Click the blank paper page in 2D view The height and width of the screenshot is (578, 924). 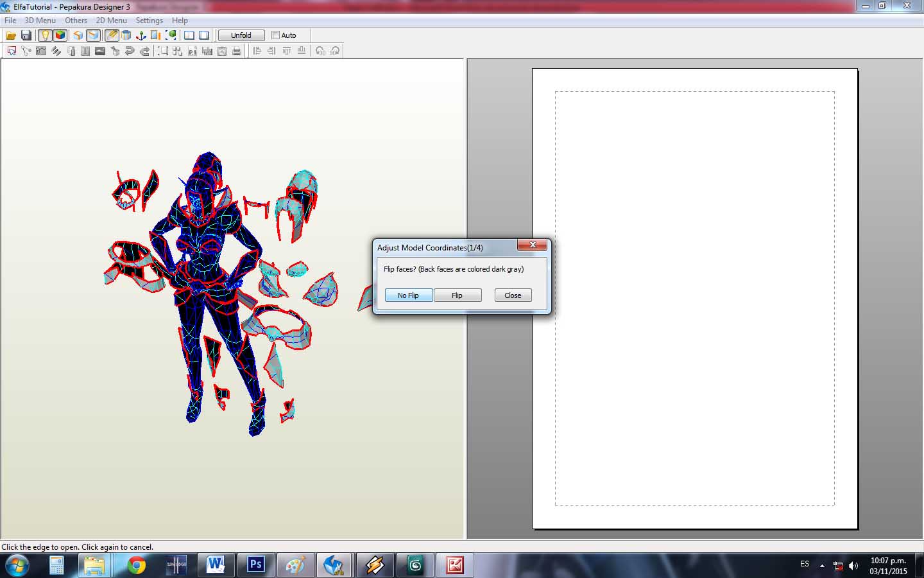pyautogui.click(x=695, y=299)
